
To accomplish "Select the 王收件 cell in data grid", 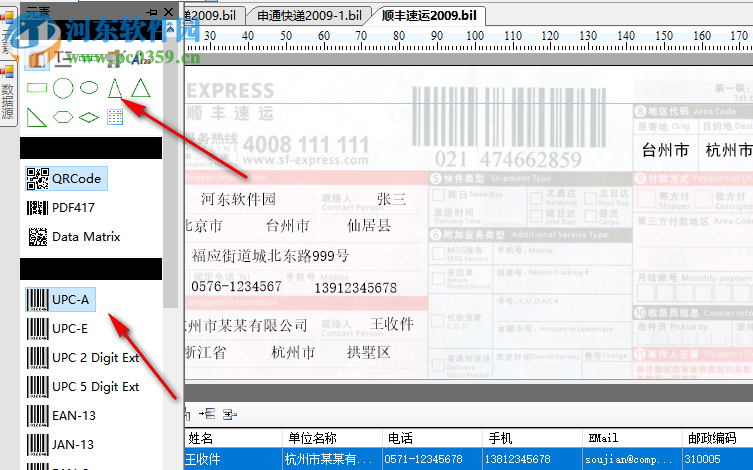I will [x=233, y=459].
